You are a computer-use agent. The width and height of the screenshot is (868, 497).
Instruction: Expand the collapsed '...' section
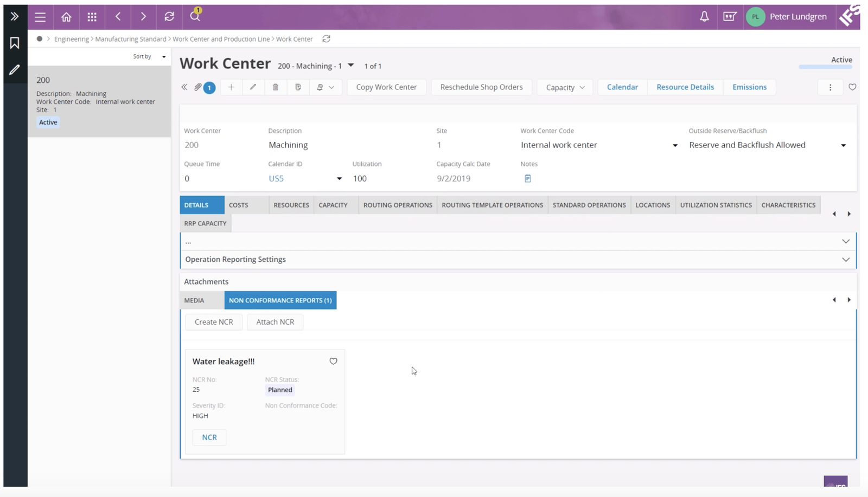pyautogui.click(x=518, y=241)
